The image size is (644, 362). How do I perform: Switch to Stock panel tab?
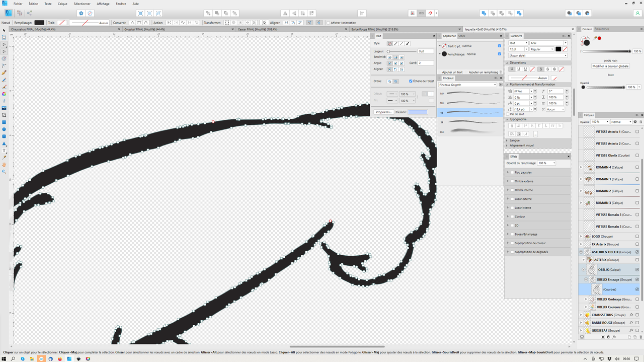pyautogui.click(x=461, y=36)
